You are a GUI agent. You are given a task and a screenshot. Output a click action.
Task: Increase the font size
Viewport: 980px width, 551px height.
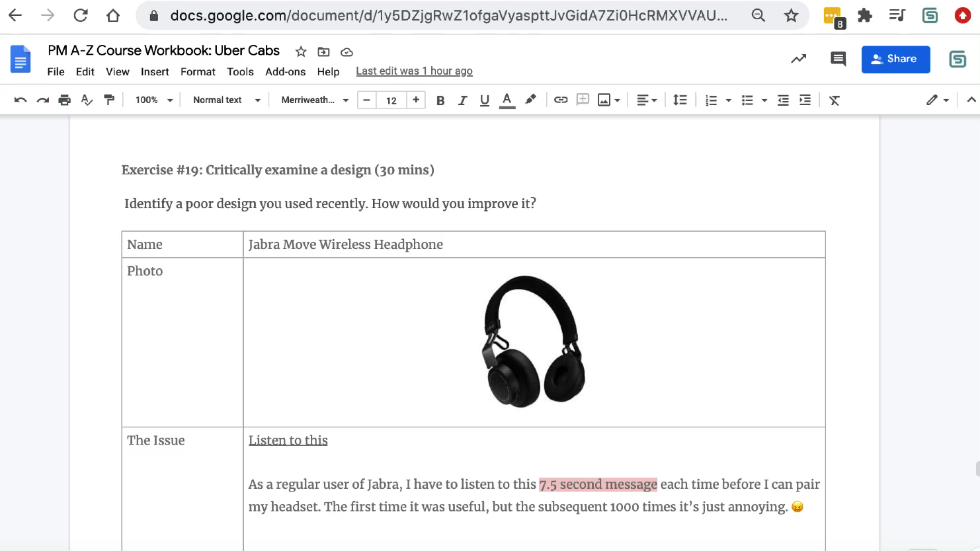416,100
